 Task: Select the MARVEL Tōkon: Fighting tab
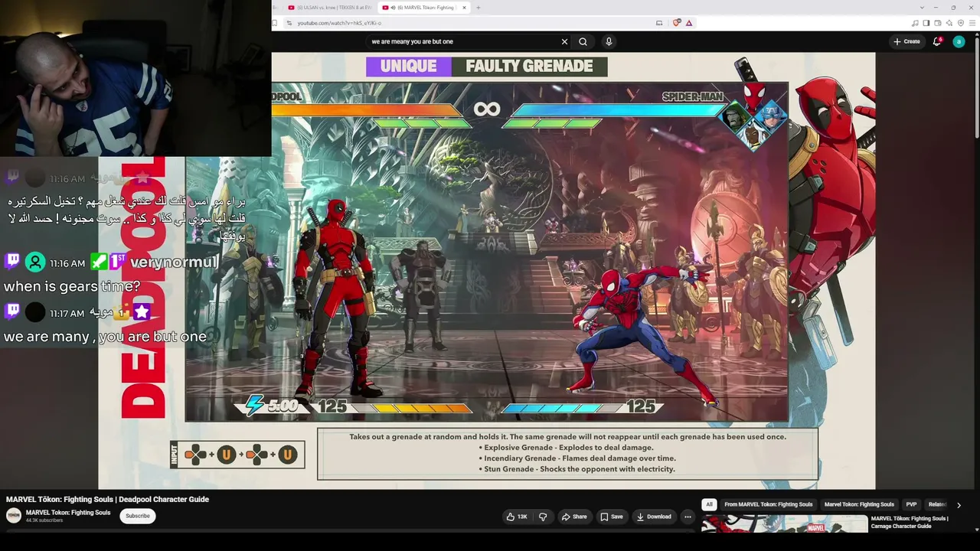[x=422, y=8]
